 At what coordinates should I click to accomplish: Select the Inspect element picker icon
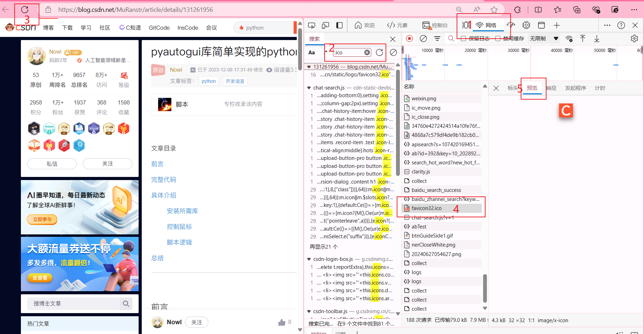click(311, 25)
